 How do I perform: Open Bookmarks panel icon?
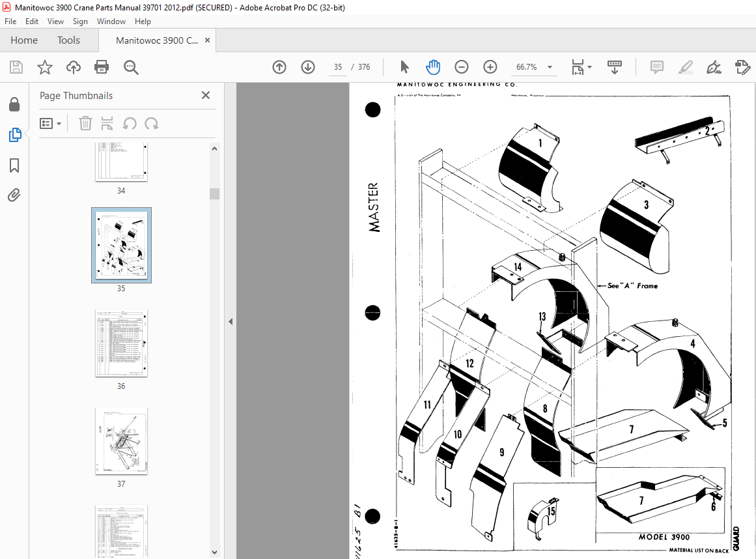14,165
